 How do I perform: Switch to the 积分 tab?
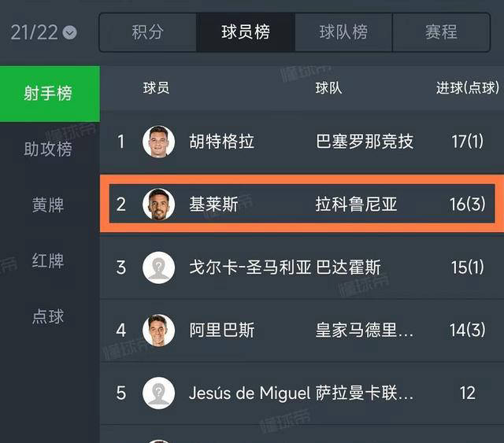[147, 32]
